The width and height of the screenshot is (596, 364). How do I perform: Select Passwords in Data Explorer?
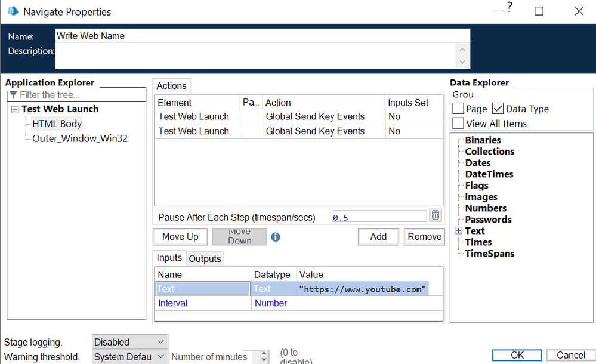coord(488,220)
